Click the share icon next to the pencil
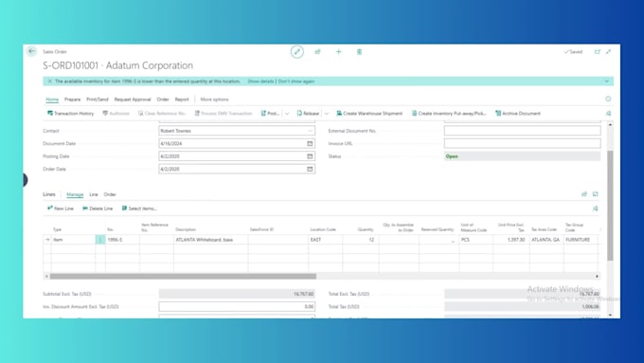Viewport: 644px width, 363px height. 317,52
